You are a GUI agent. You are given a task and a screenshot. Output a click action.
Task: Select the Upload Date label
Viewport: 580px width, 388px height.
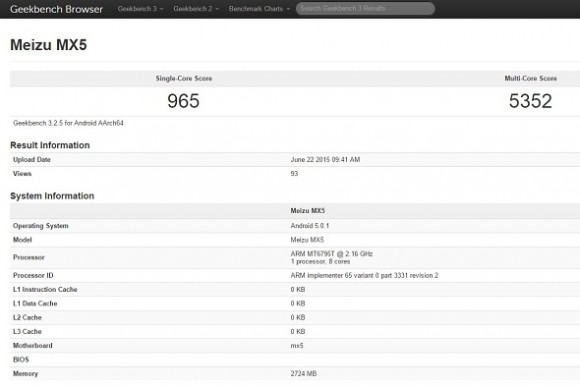32,160
